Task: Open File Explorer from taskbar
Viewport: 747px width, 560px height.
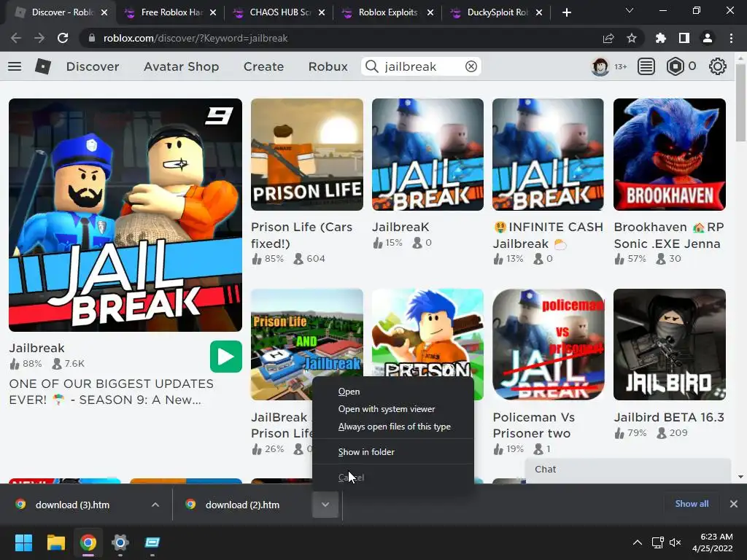Action: pyautogui.click(x=55, y=542)
